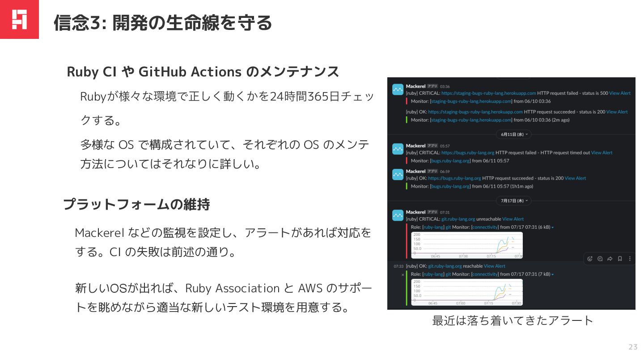Screen dimensions: 644x362
Task: Open ruby-lang role link in the 6 kB attachment
Action: tap(433, 227)
